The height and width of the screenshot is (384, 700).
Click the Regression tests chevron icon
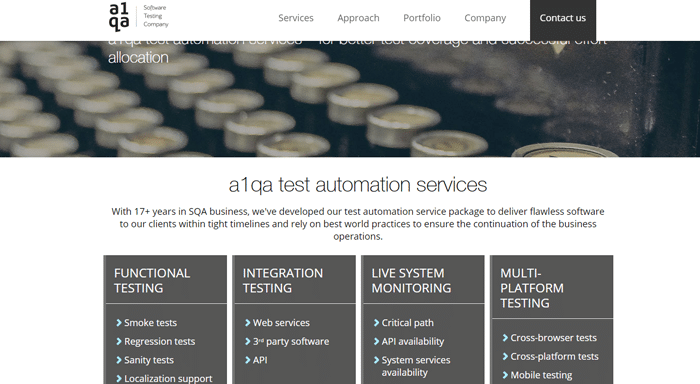[x=119, y=341]
